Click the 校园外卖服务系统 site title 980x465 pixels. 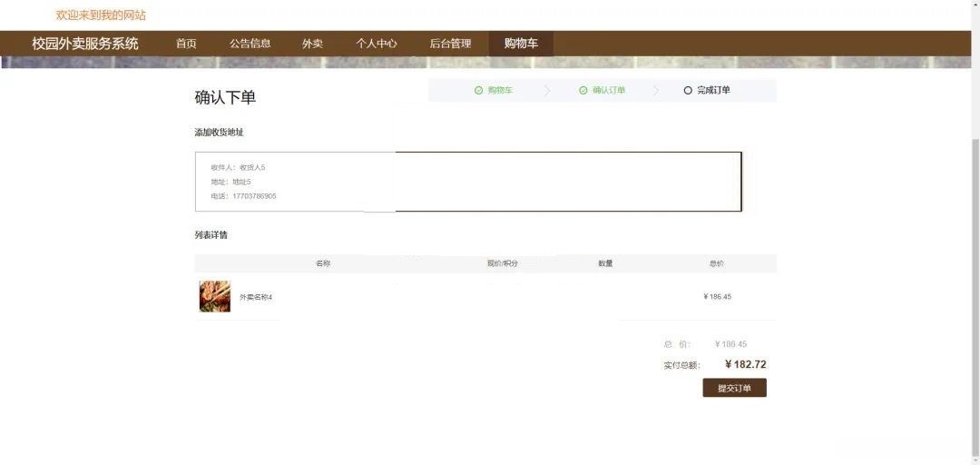pos(85,44)
